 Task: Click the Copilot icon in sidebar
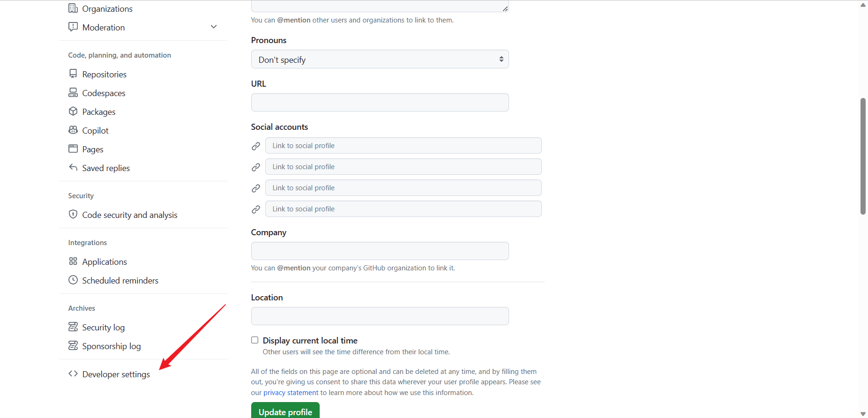click(73, 130)
